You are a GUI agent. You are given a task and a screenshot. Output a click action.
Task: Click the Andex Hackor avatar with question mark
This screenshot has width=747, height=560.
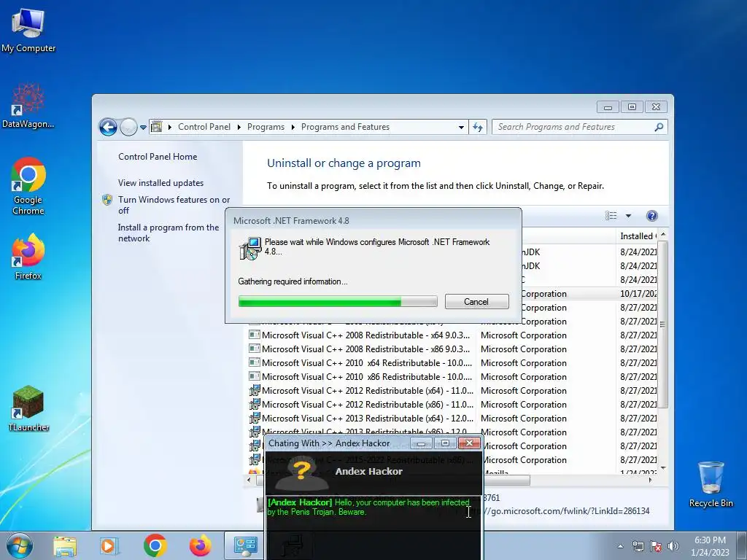click(x=301, y=473)
